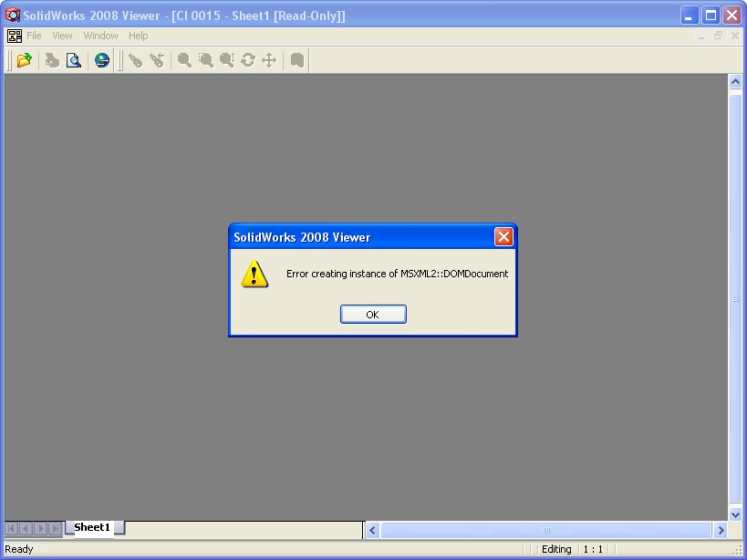This screenshot has height=560, width=747.
Task: Select the Pan four-arrow icon
Action: [269, 60]
